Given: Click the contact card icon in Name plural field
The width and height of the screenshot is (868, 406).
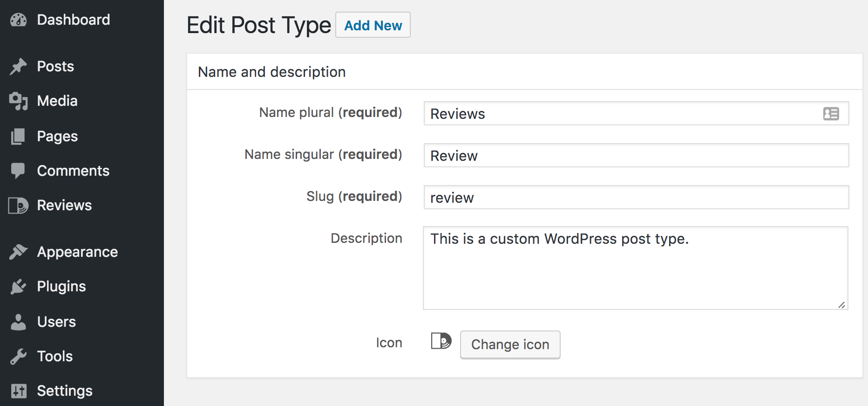Looking at the screenshot, I should coord(831,114).
